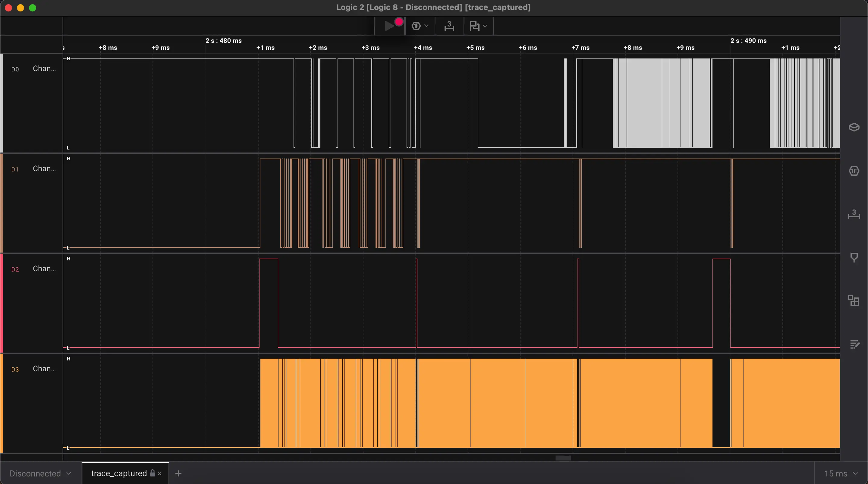The image size is (868, 484).
Task: Open the analyzer dropdown in top toolbar
Action: 420,26
